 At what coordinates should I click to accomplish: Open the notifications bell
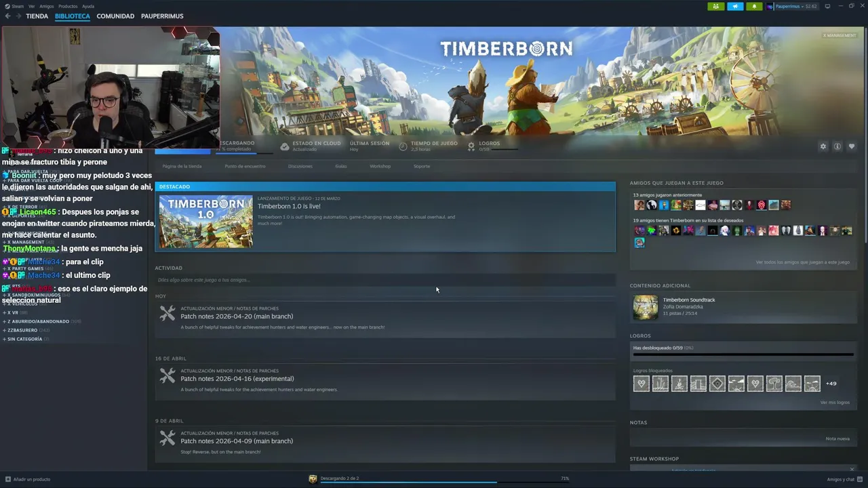pos(754,6)
